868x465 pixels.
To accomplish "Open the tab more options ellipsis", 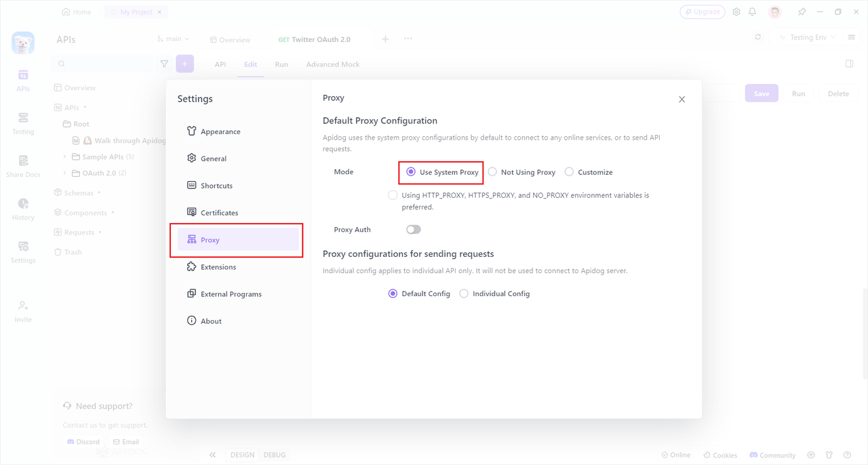I will 408,39.
